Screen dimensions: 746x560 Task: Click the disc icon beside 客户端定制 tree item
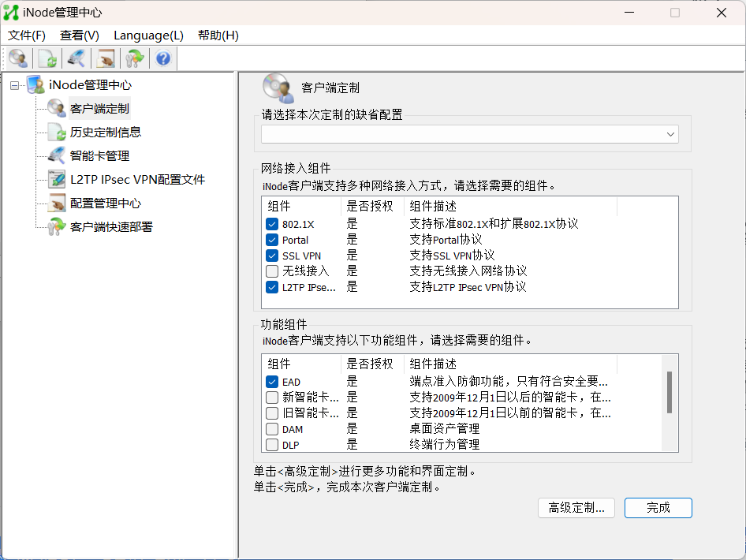coord(57,109)
